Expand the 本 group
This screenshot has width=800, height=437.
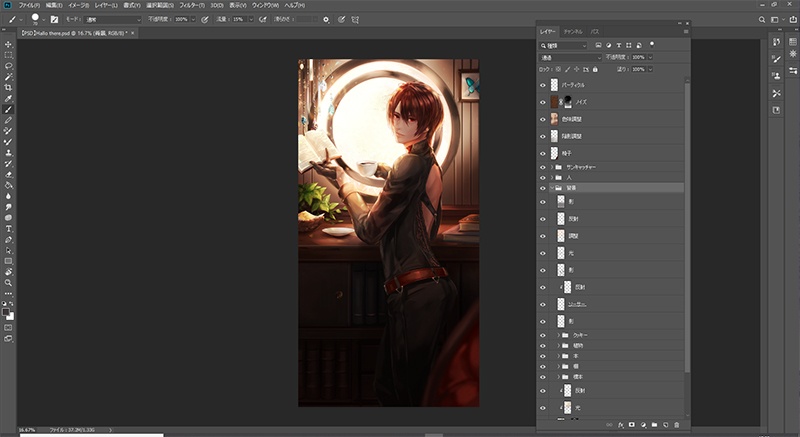click(x=559, y=356)
